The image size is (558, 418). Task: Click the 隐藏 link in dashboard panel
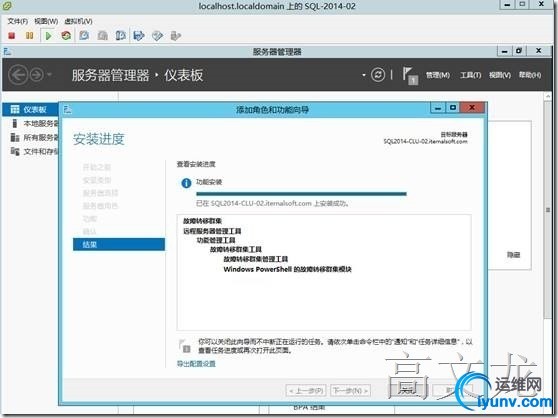point(513,255)
